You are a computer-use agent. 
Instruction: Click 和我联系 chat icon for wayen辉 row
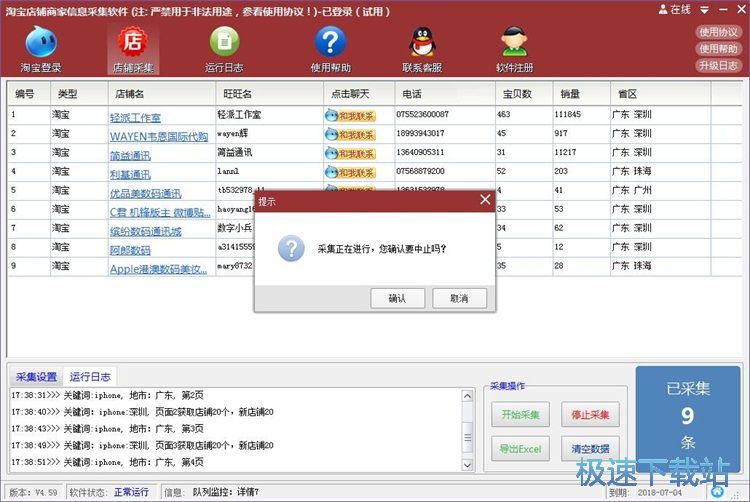click(x=350, y=134)
